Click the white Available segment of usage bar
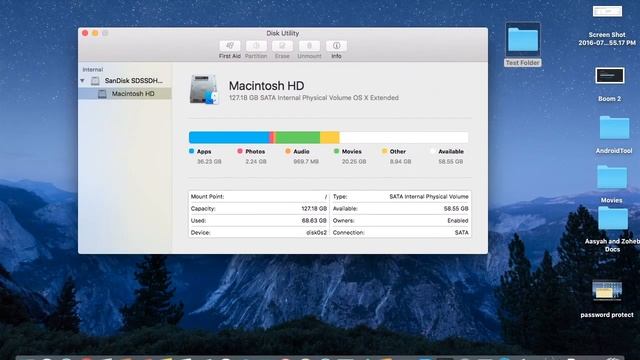 coord(404,138)
